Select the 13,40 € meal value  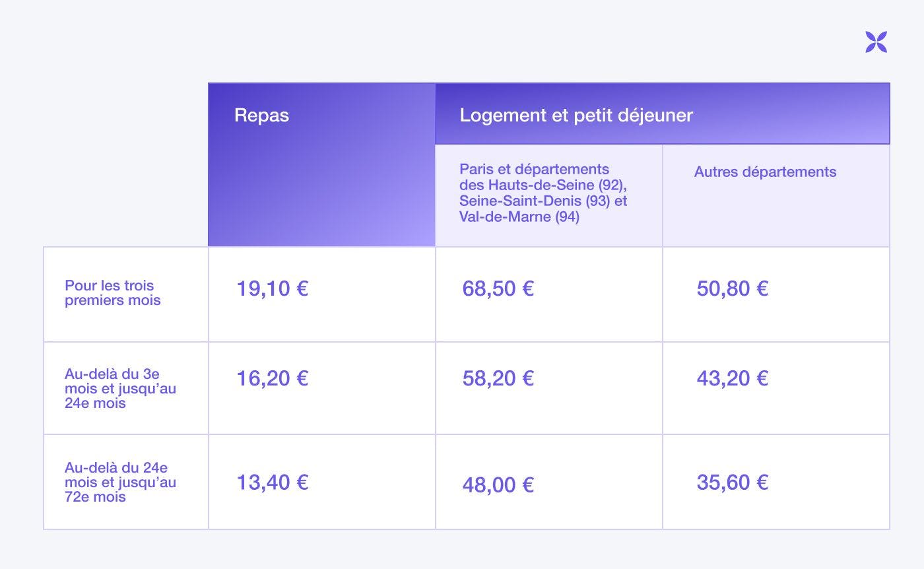[x=273, y=483]
